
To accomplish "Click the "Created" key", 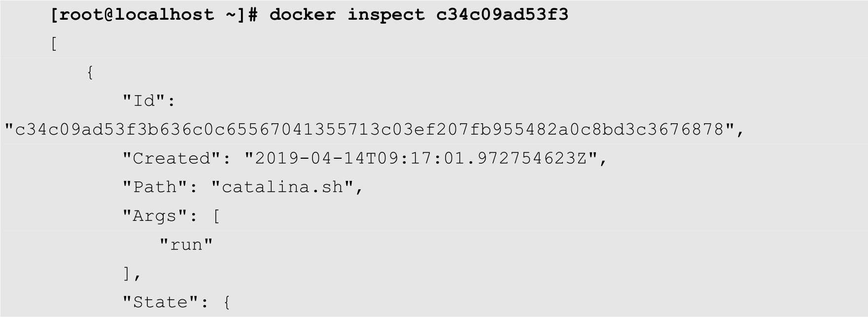I will pyautogui.click(x=171, y=159).
